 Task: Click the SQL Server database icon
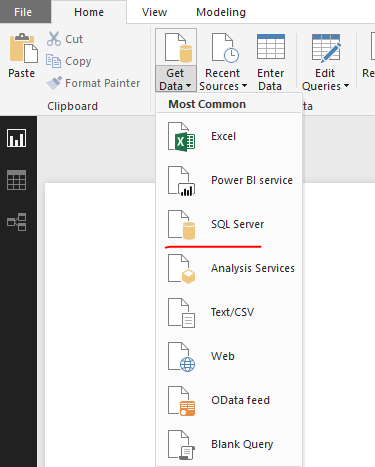[181, 225]
